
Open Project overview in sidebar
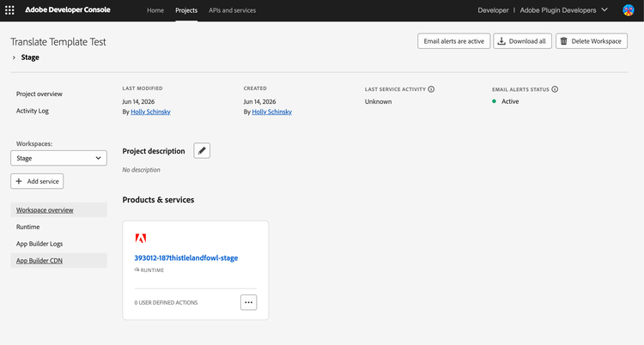click(39, 94)
